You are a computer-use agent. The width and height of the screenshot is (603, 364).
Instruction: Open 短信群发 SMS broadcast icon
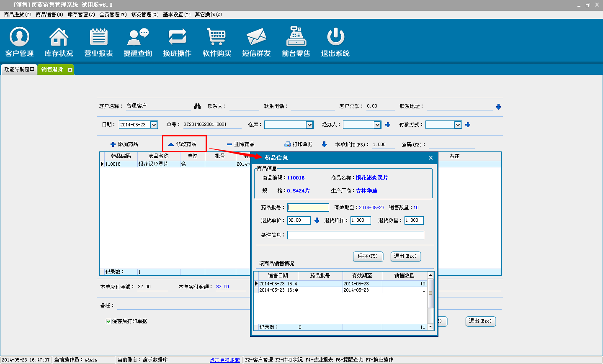click(x=256, y=42)
